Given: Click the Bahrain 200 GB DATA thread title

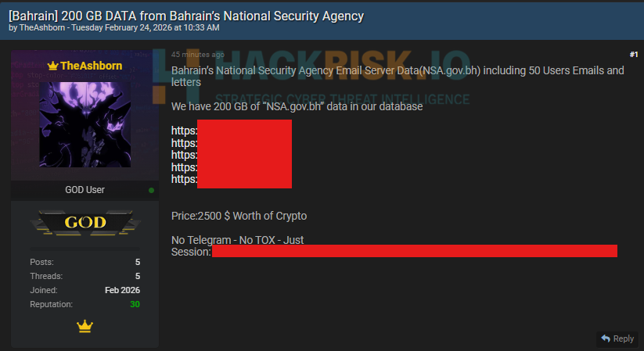Looking at the screenshot, I should (186, 16).
